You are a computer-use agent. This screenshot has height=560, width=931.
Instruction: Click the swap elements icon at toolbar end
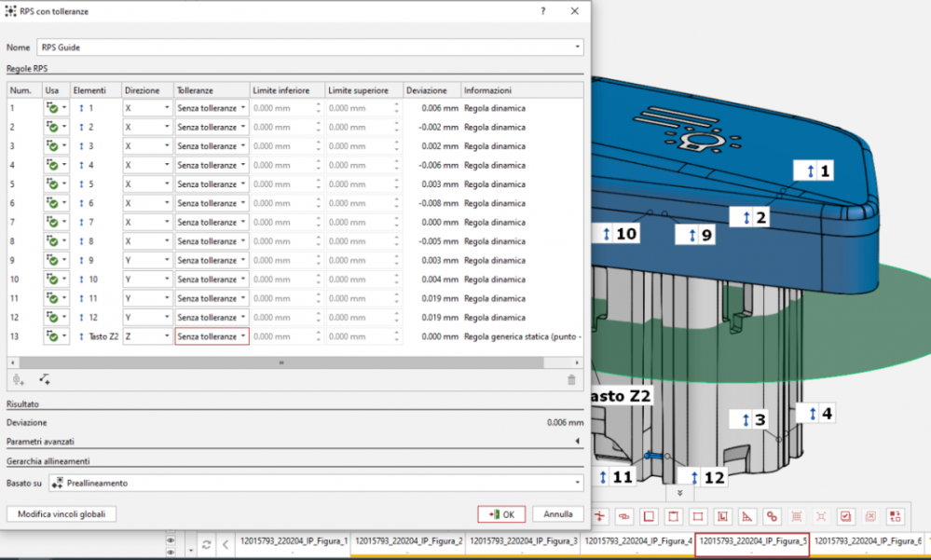click(x=895, y=515)
